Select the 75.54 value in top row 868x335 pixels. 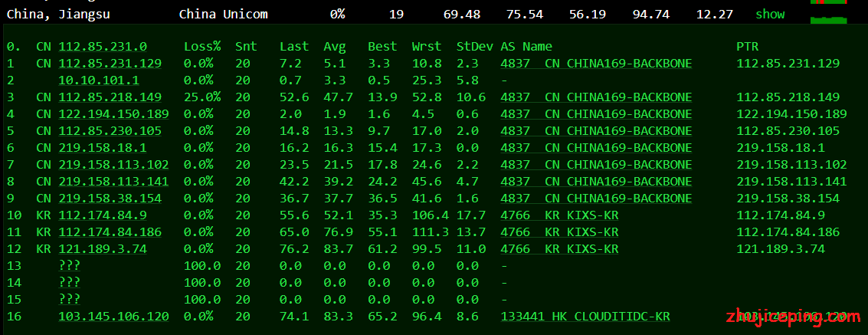tap(525, 15)
